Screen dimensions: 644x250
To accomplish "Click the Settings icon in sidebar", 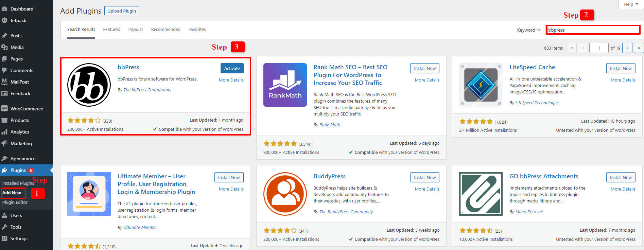I will [x=4, y=238].
